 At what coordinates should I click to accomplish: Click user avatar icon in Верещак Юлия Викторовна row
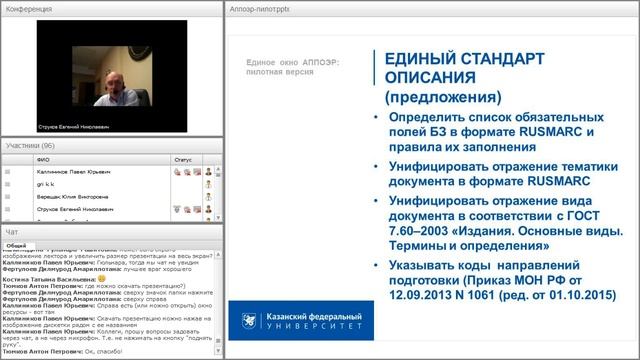[x=209, y=197]
